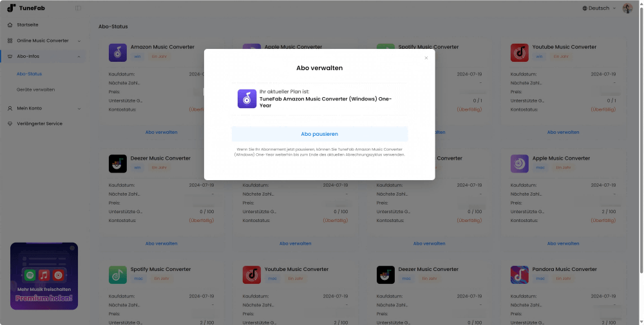This screenshot has width=644, height=325.
Task: Click mac tag on Pandora Music Converter card
Action: pyautogui.click(x=540, y=279)
